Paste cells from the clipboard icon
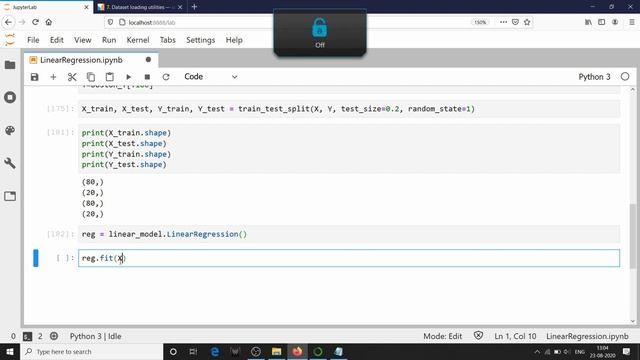Viewport: 640px width, 360px height. pyautogui.click(x=109, y=77)
